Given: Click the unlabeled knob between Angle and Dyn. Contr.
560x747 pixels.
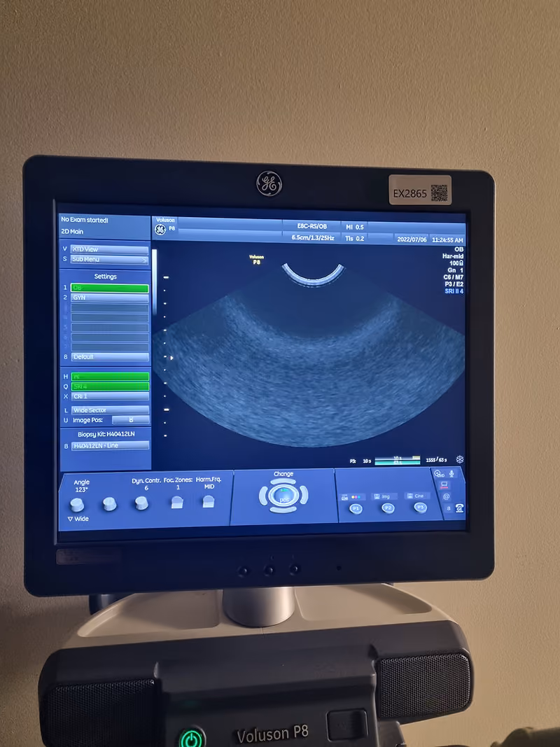Looking at the screenshot, I should click(109, 503).
